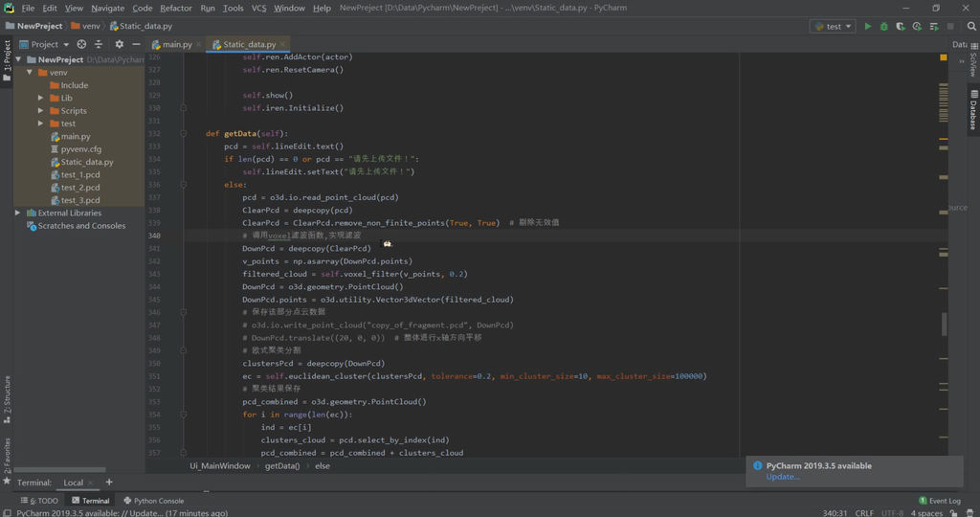Click the locate/scroll from source icon
Viewport: 980px width, 517px height.
pyautogui.click(x=81, y=44)
